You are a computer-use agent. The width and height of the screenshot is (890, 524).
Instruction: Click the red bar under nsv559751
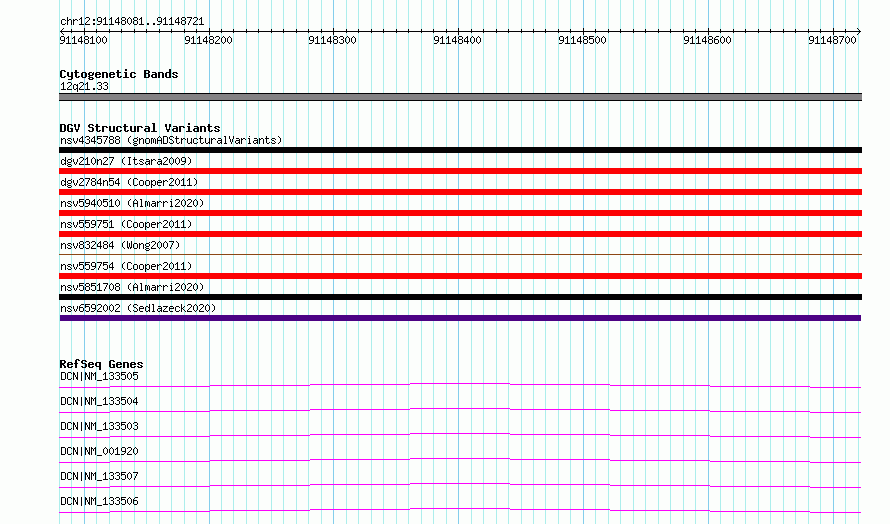(460, 234)
